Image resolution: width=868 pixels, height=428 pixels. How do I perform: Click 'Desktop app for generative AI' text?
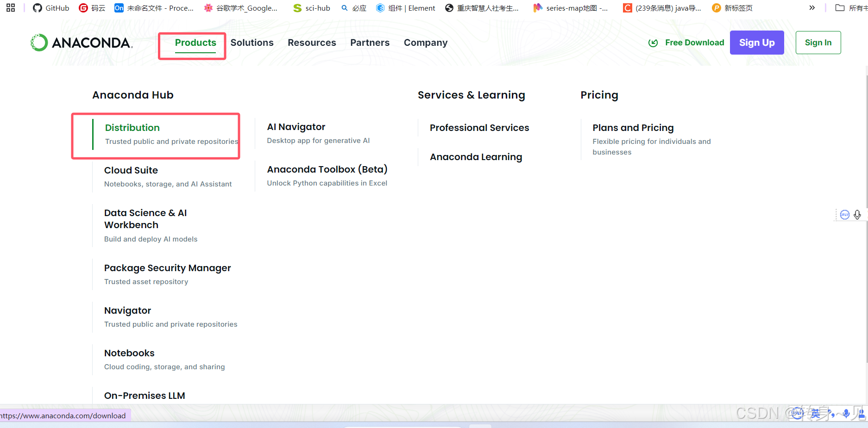click(x=318, y=141)
